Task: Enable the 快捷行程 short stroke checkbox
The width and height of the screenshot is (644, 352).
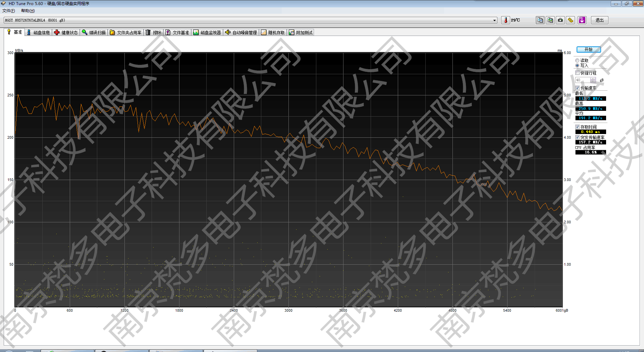Action: [x=577, y=73]
